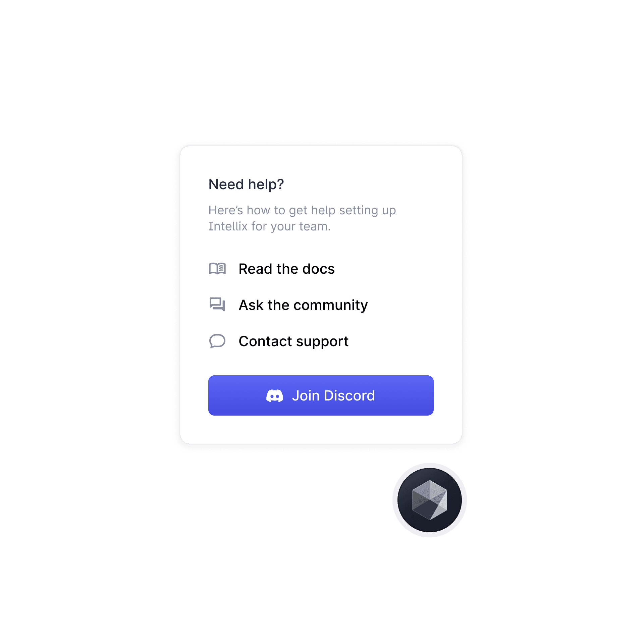Click the Intellix setup description text

(x=302, y=218)
